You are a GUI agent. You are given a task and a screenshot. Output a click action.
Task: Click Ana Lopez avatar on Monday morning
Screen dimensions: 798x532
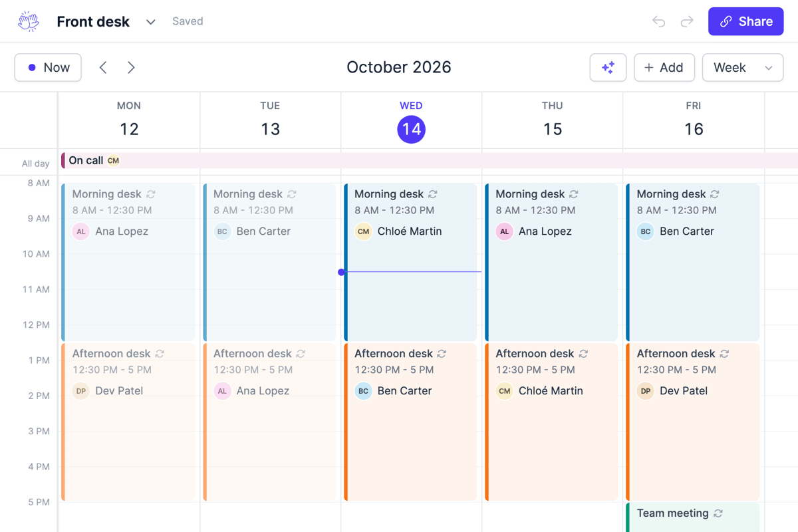click(x=81, y=231)
